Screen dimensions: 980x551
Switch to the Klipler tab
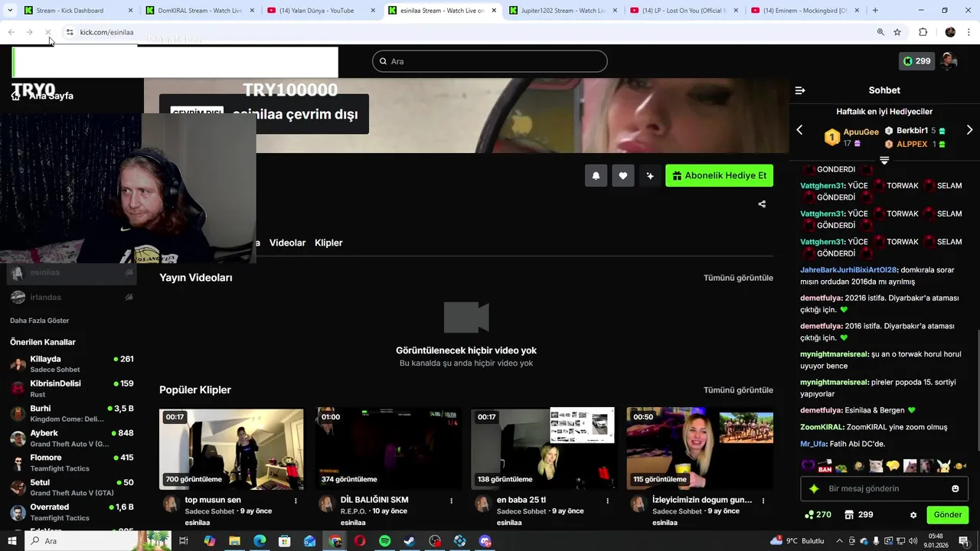(328, 243)
